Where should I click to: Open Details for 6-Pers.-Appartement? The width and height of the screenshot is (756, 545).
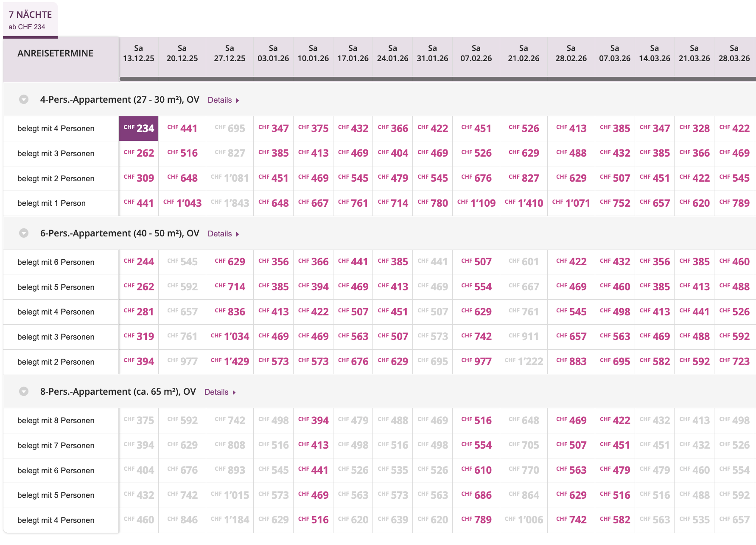tap(223, 234)
